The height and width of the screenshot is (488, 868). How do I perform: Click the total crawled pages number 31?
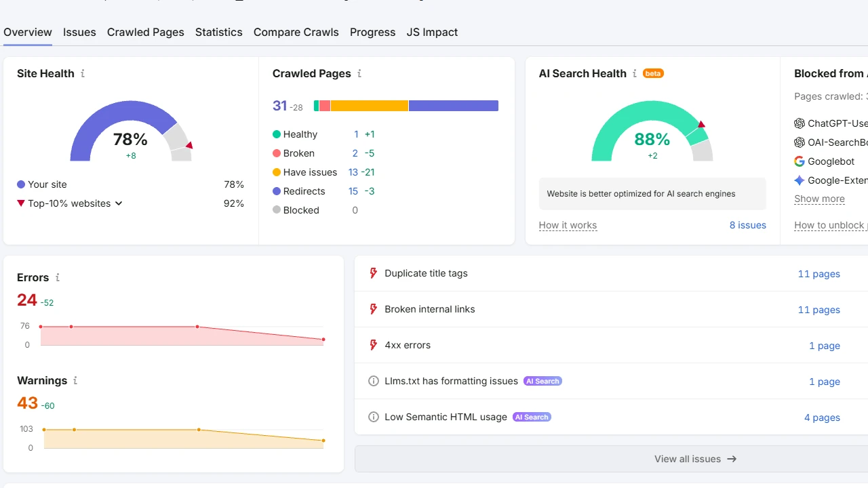click(280, 106)
